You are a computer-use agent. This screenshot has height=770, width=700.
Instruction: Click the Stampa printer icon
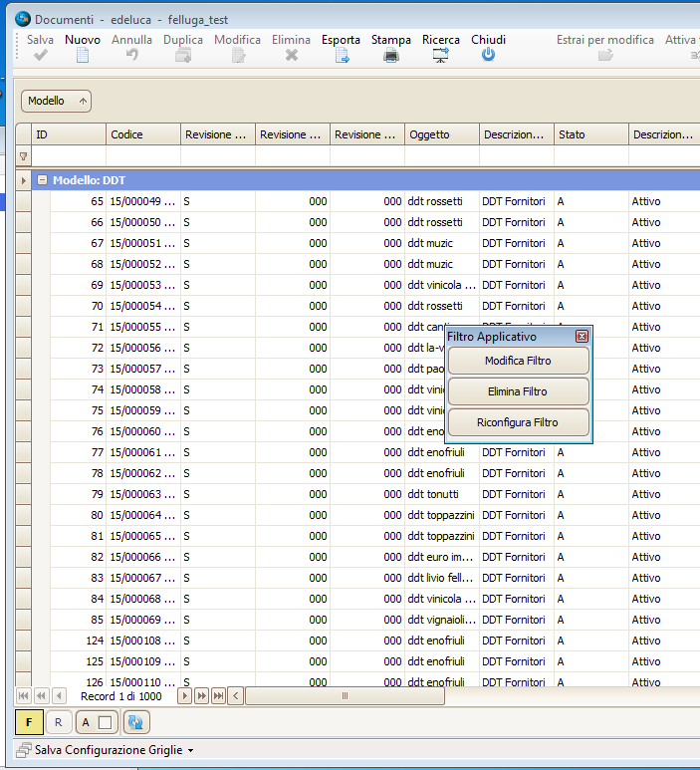pos(391,56)
